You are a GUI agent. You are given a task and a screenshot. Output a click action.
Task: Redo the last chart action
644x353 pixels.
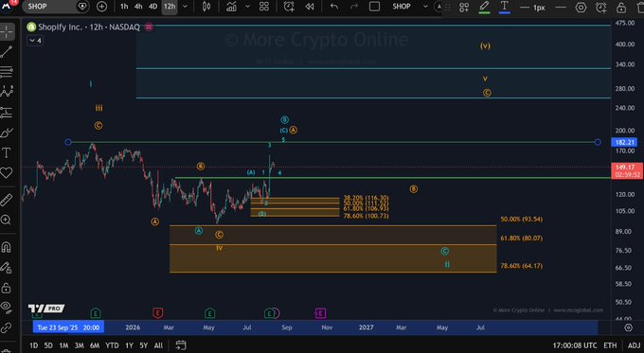354,7
